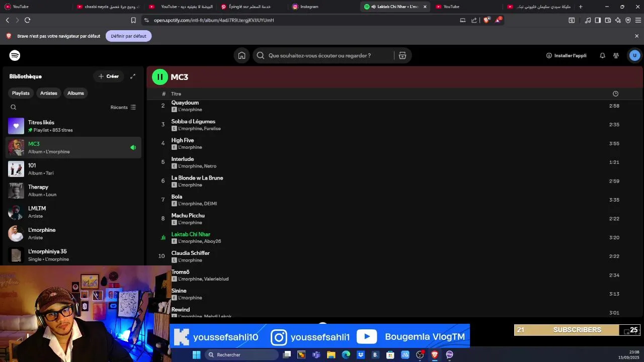This screenshot has height=362, width=644.
Task: Open the user profile avatar menu
Action: [634, 55]
